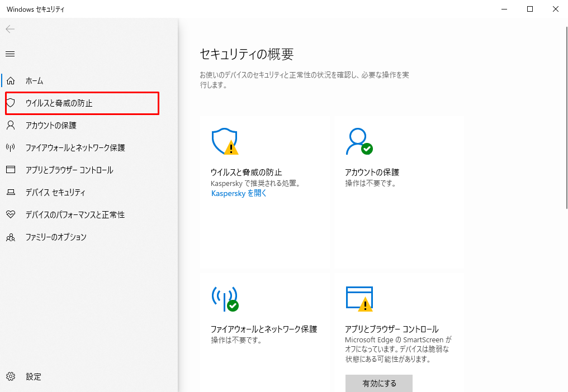Open ファミリーのオプション via the family icon
This screenshot has height=392, width=568.
[x=11, y=237]
